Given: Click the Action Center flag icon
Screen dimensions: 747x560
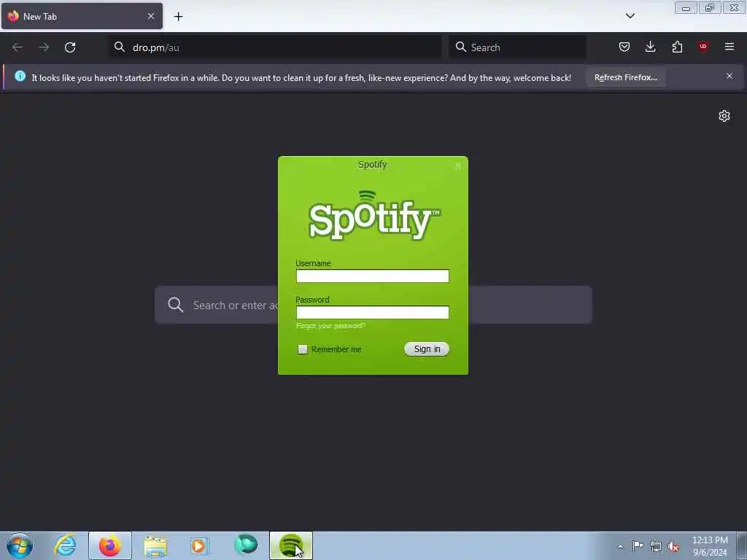Looking at the screenshot, I should 638,545.
